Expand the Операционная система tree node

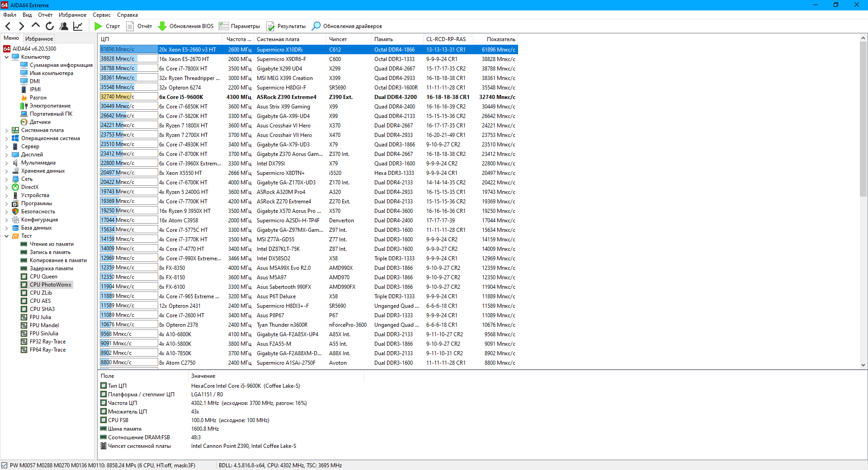click(6, 138)
